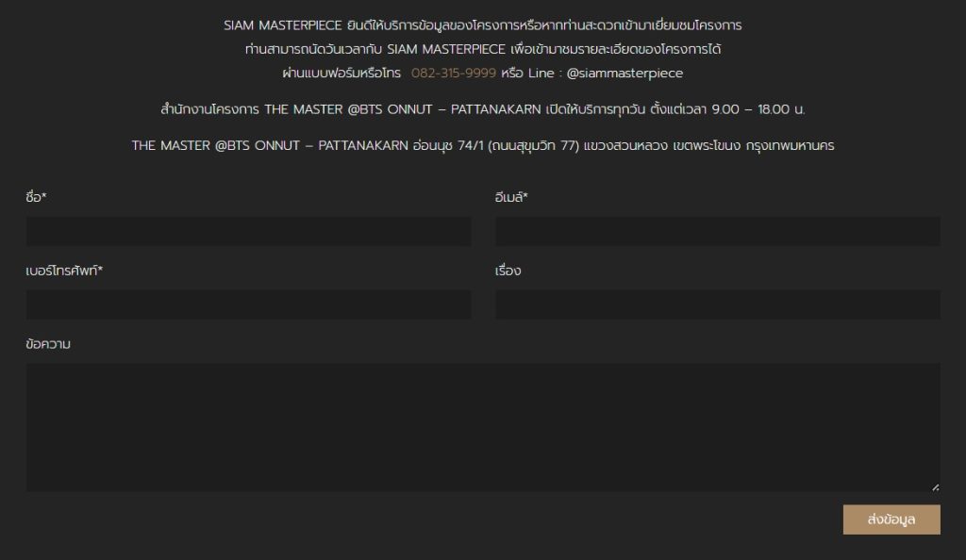The height and width of the screenshot is (560, 966).
Task: Grab the message box resize handle
Action: (x=935, y=486)
